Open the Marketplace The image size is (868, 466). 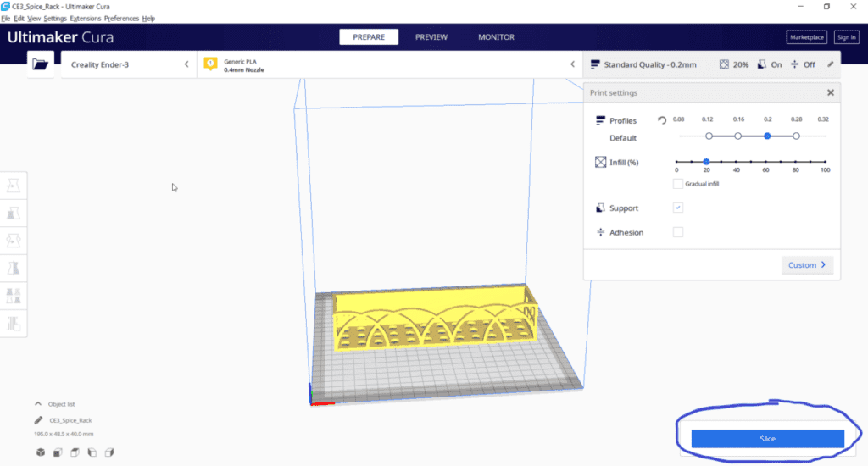click(807, 37)
